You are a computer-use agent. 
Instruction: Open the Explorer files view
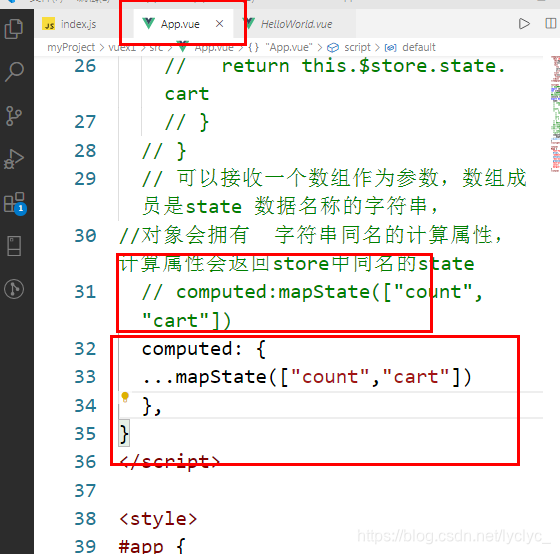(x=14, y=29)
